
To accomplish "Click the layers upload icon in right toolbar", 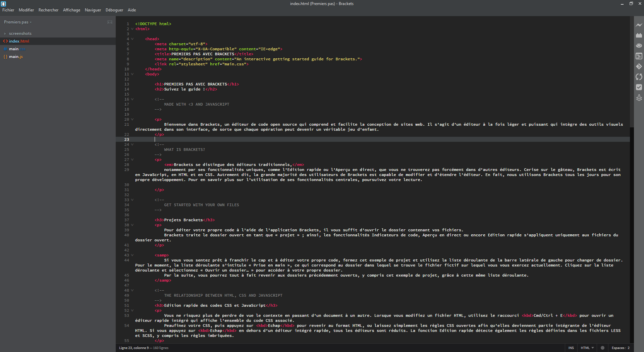I will [x=639, y=98].
